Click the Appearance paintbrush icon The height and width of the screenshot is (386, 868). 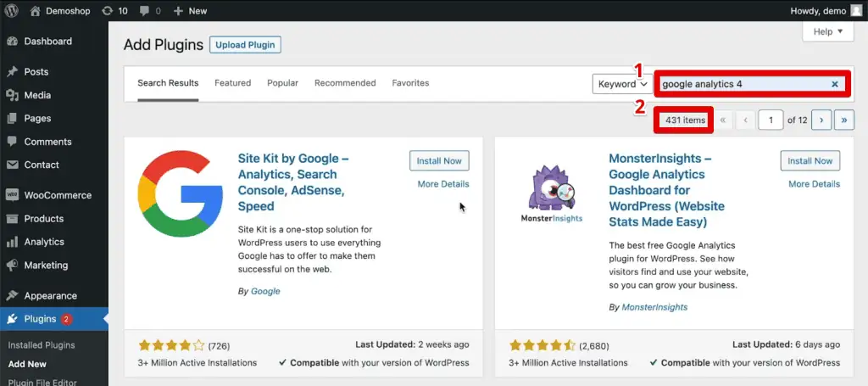12,296
